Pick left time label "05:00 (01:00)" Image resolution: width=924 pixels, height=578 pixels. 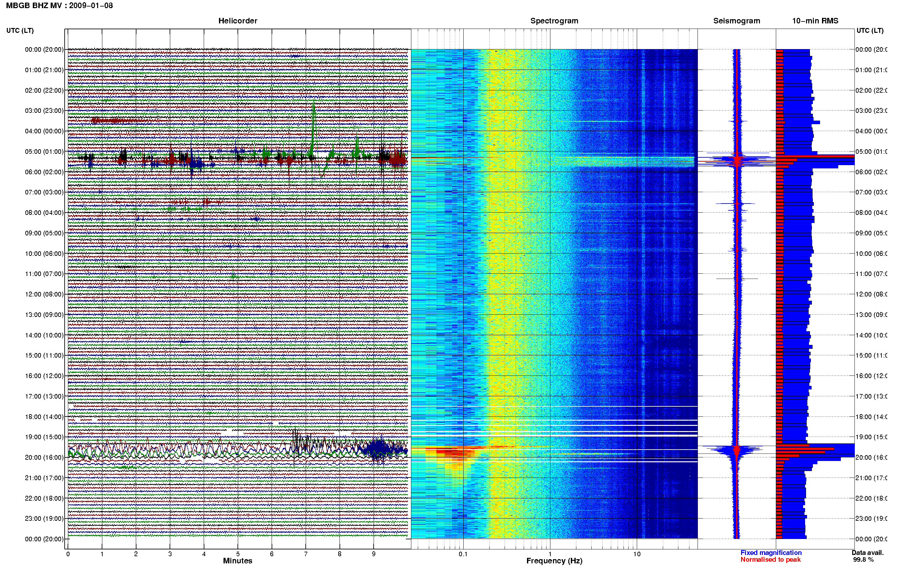[44, 151]
